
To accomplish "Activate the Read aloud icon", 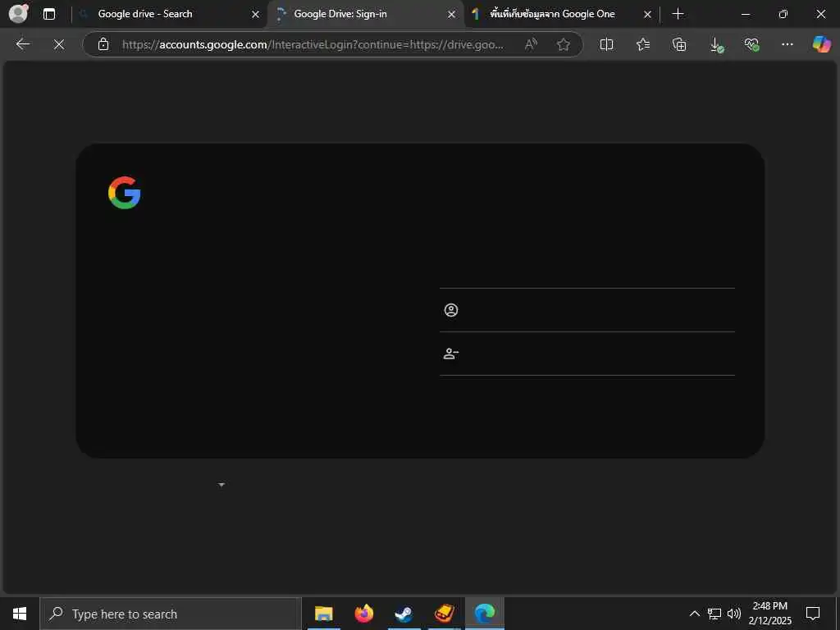I will 531,44.
